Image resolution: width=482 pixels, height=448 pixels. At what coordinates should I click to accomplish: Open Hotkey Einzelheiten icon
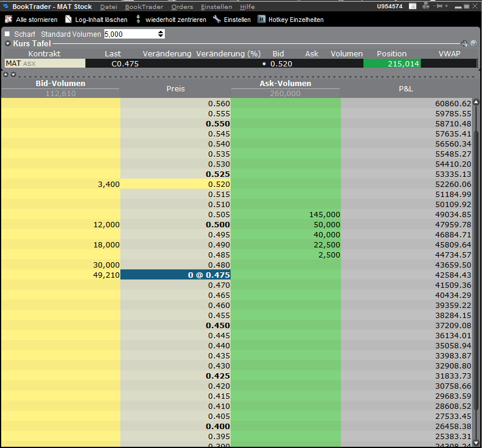click(x=261, y=20)
